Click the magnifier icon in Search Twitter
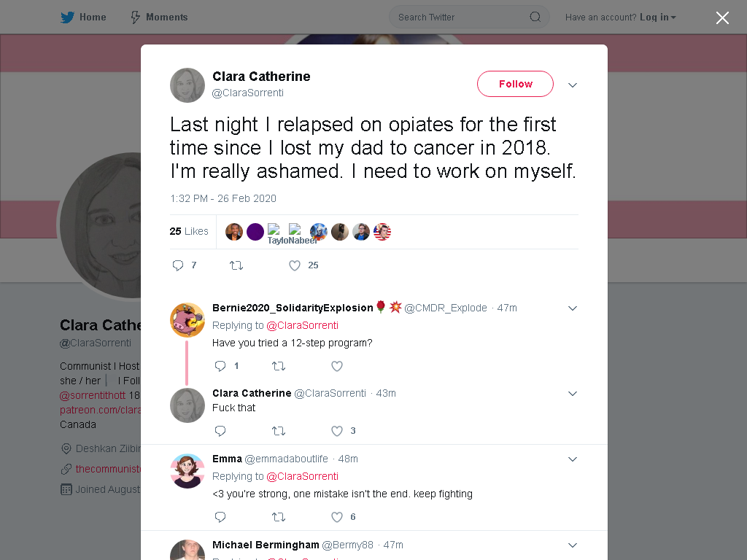Image resolution: width=747 pixels, height=560 pixels. (x=535, y=17)
